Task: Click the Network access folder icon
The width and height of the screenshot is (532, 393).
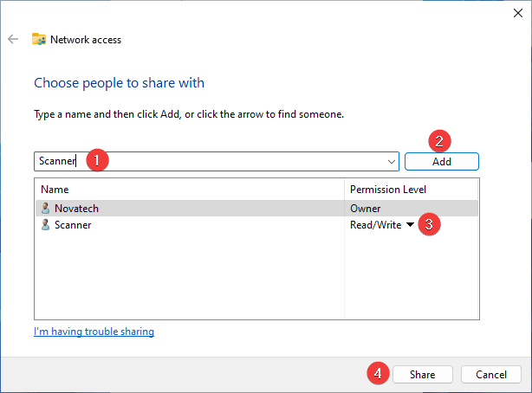Action: (39, 39)
